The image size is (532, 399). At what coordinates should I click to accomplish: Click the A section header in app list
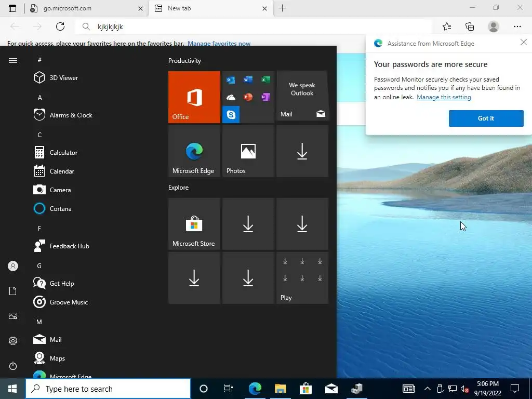coord(39,97)
